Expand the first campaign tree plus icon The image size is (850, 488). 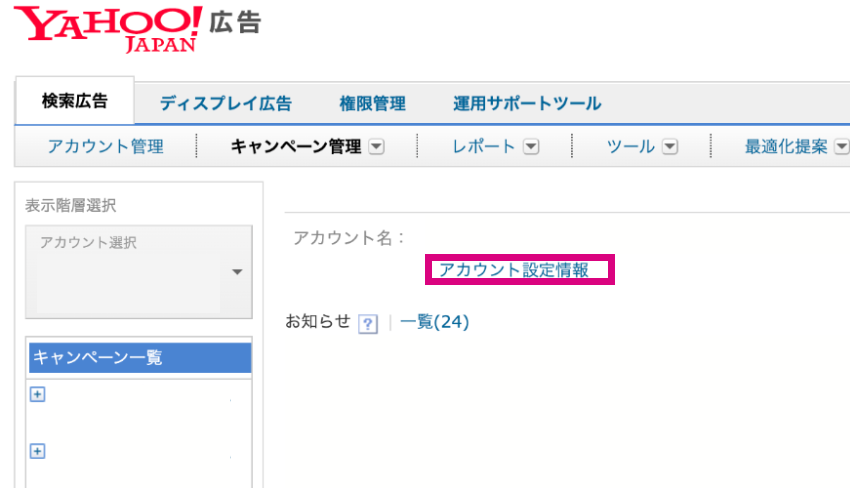tap(37, 394)
